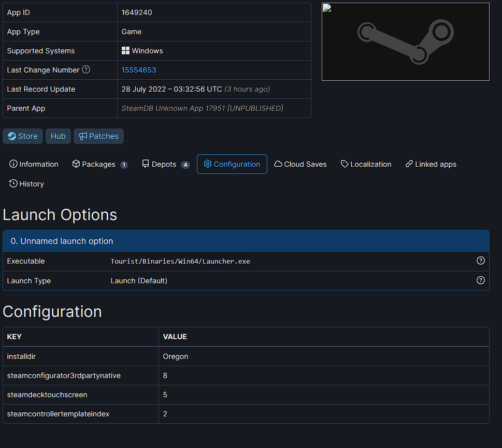The height and width of the screenshot is (448, 502).
Task: Click the Windows logo in Supported Systems
Action: pos(125,51)
